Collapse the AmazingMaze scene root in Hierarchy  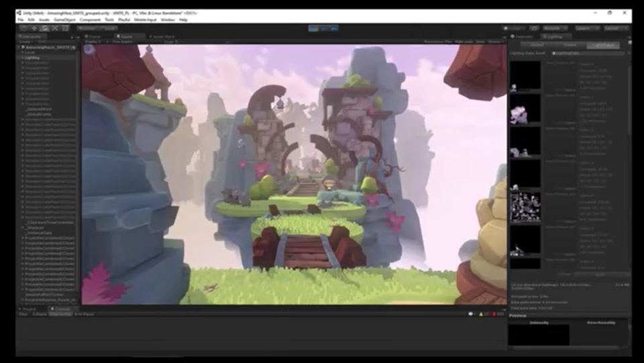19,48
